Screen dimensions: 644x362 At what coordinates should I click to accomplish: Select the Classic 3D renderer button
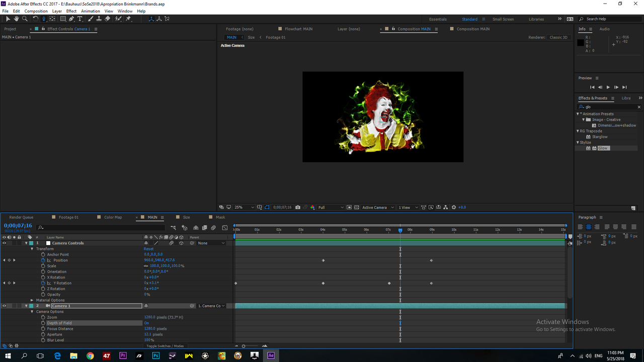(x=558, y=37)
